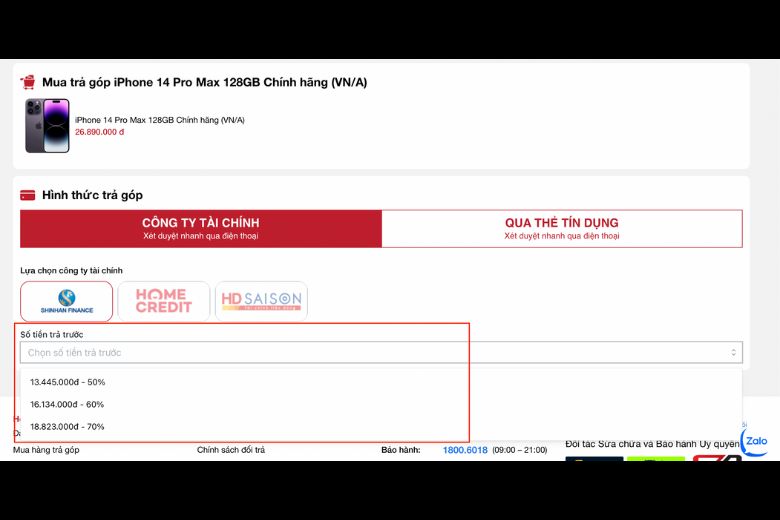This screenshot has height=520, width=780.
Task: Click the dropdown stepper arrows
Action: click(x=733, y=352)
